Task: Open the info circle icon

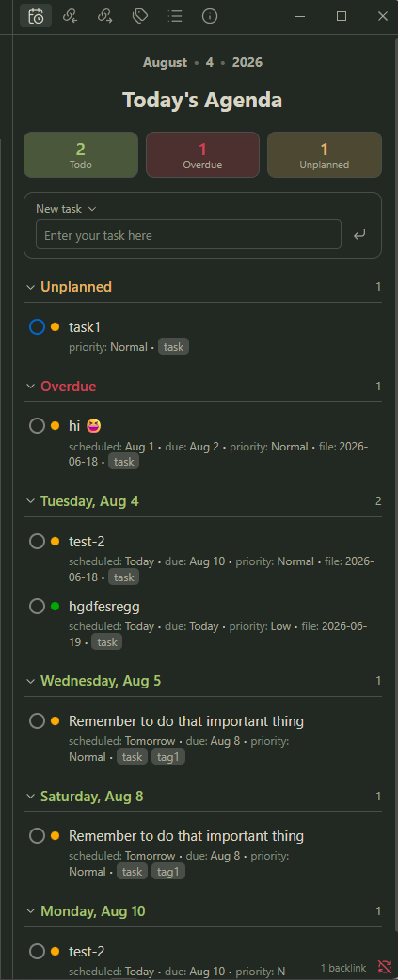Action: 210,16
